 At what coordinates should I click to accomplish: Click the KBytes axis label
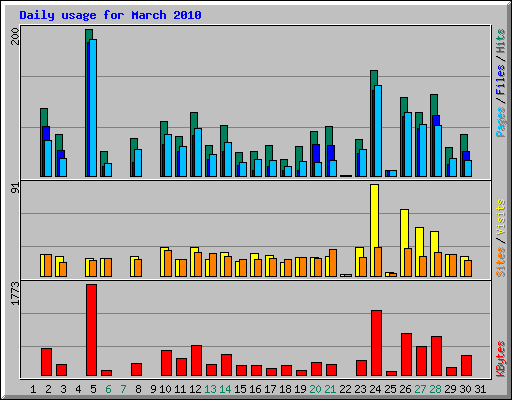tap(501, 359)
